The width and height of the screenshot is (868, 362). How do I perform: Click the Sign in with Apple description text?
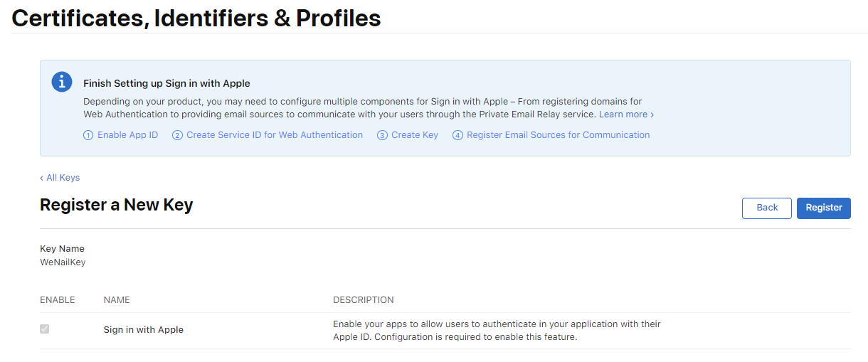click(x=497, y=331)
